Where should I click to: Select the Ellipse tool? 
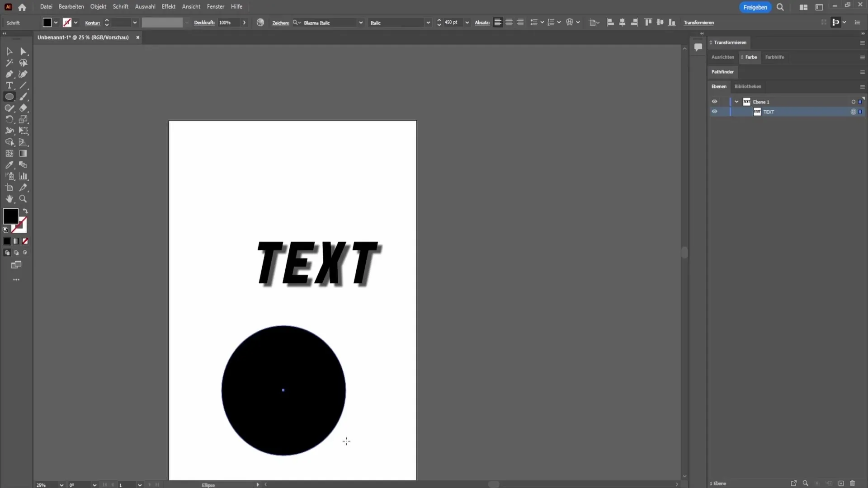pyautogui.click(x=9, y=97)
